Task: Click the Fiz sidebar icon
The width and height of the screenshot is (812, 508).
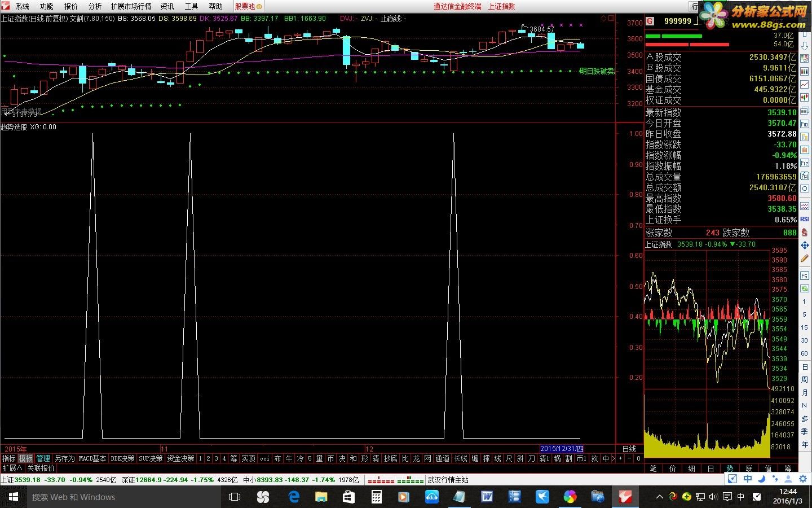Action: pyautogui.click(x=805, y=163)
